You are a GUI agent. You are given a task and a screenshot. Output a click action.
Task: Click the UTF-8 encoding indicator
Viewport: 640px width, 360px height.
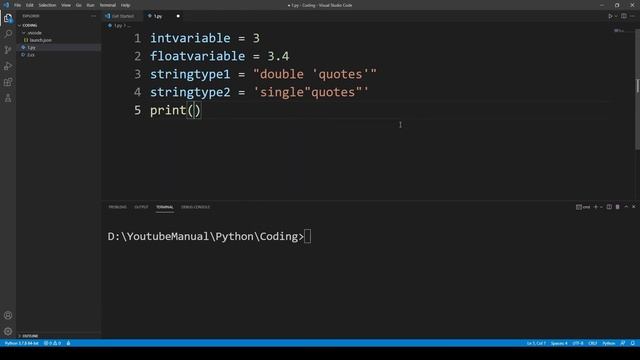coord(578,343)
